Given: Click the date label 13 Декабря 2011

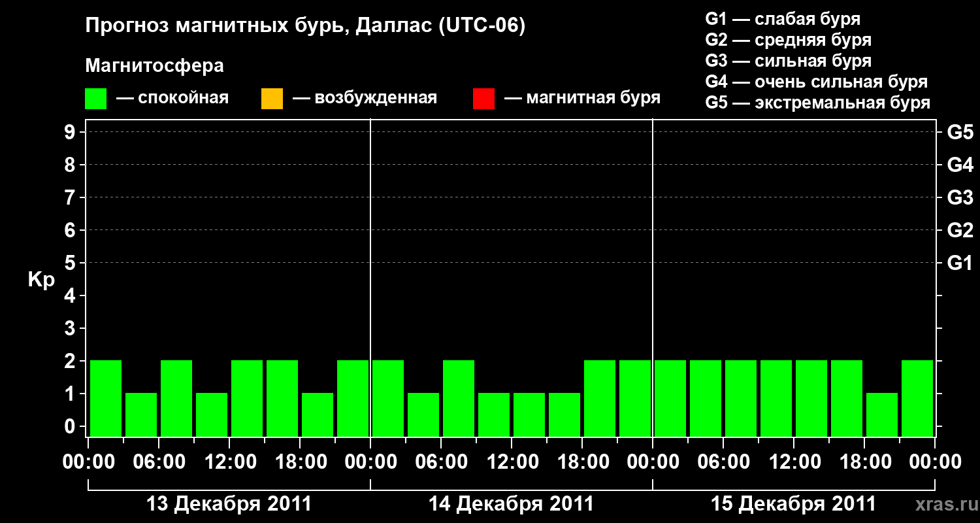Looking at the screenshot, I should tap(229, 504).
